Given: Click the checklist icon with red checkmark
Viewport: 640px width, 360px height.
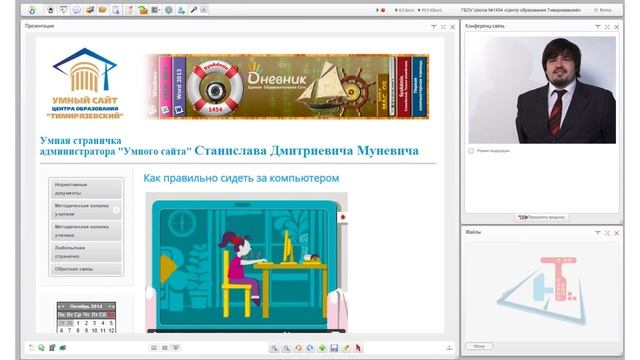Looking at the screenshot, I should click(x=129, y=10).
